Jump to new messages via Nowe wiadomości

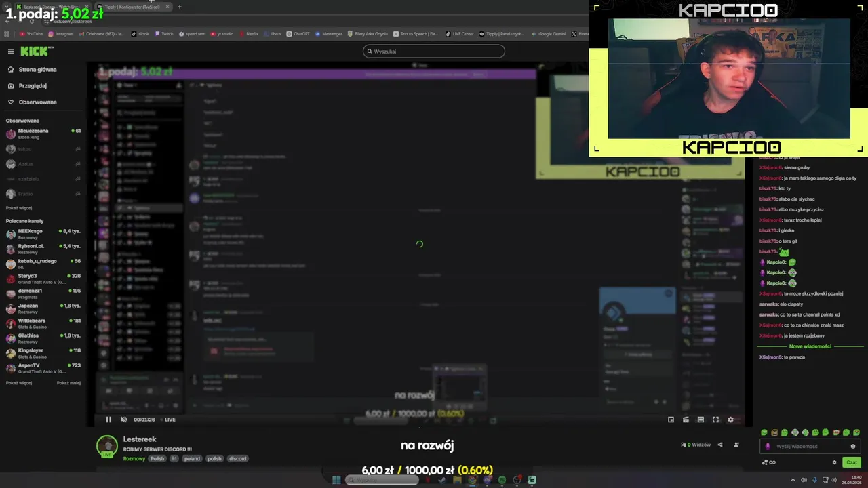coord(810,346)
